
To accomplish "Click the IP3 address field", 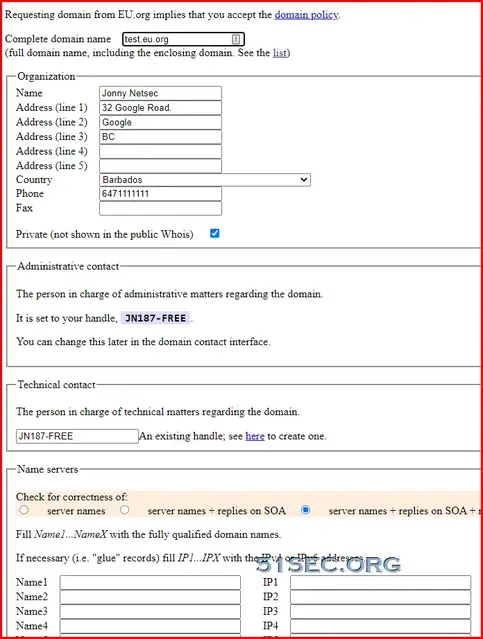I will click(x=381, y=611).
